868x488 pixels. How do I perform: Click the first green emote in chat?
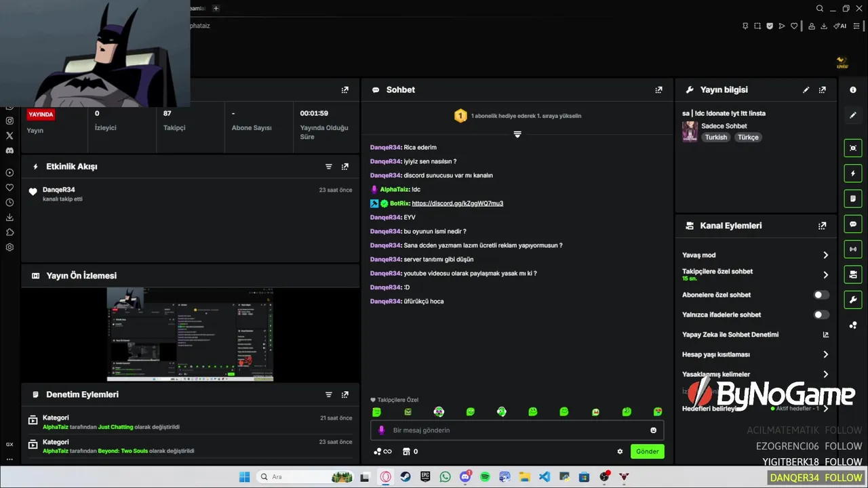click(376, 411)
